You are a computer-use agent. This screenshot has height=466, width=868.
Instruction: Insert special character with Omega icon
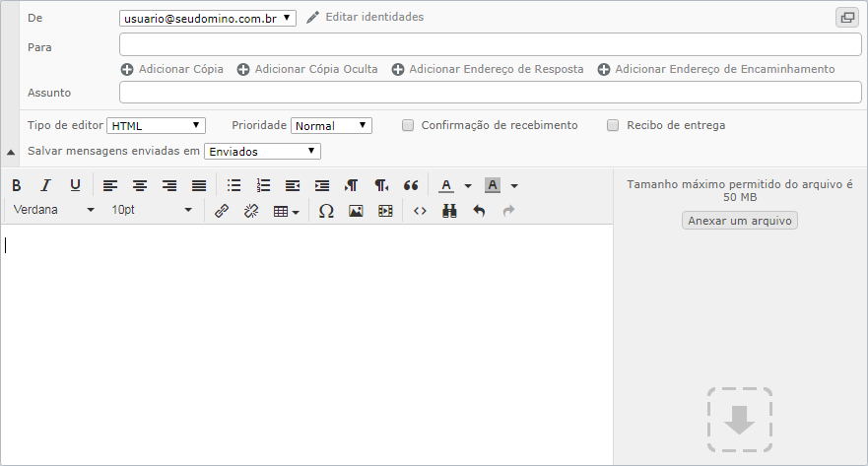(x=326, y=211)
